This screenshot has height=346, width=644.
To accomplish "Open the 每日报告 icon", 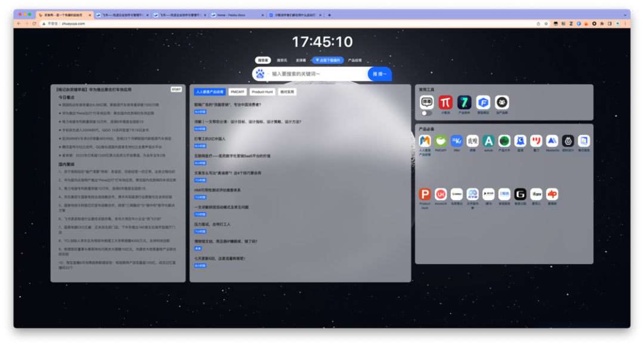I will coord(584,141).
